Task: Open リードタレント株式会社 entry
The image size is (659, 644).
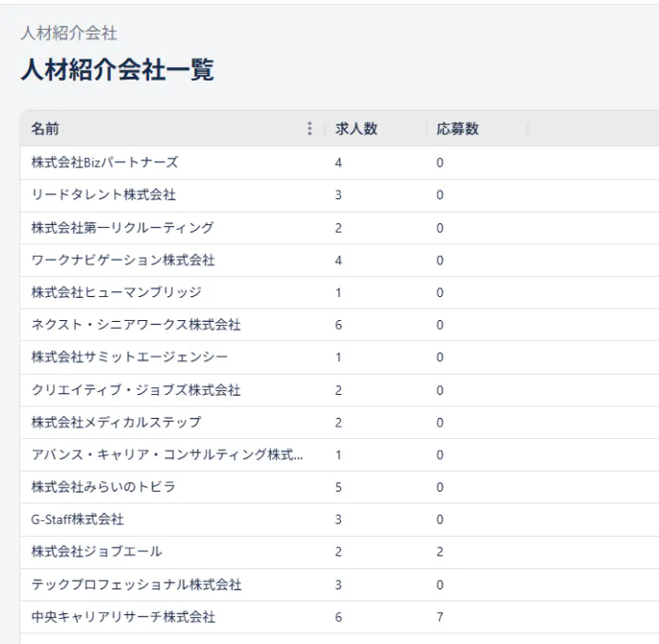Action: 103,195
